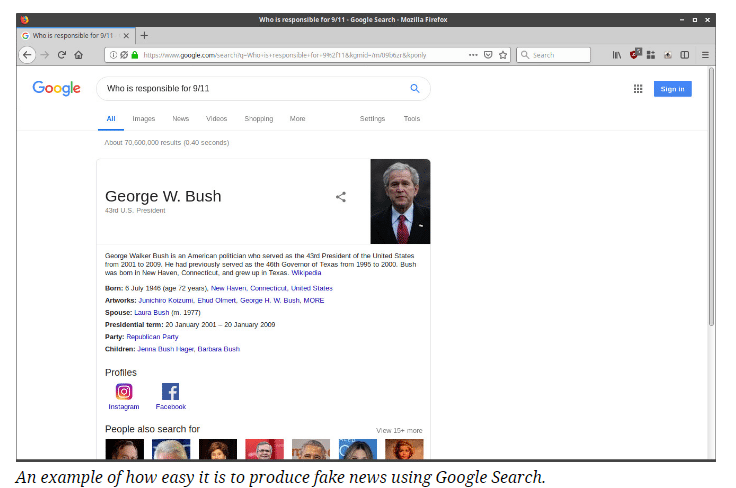The image size is (736, 488).
Task: Open the Ehud Olmert artwork link
Action: coord(217,300)
